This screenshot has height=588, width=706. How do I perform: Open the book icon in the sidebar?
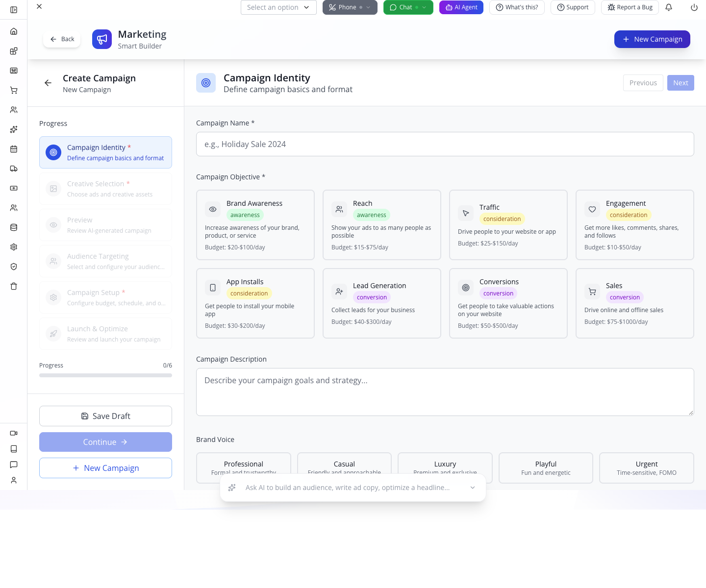pyautogui.click(x=14, y=449)
